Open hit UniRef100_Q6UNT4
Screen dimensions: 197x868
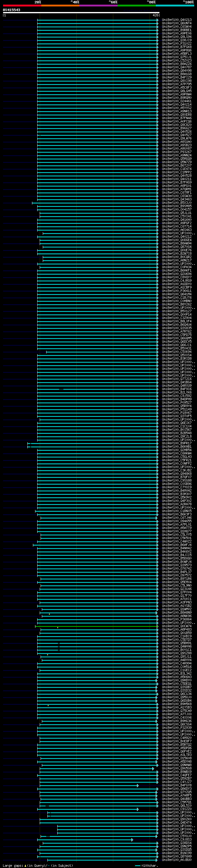pos(176,23)
